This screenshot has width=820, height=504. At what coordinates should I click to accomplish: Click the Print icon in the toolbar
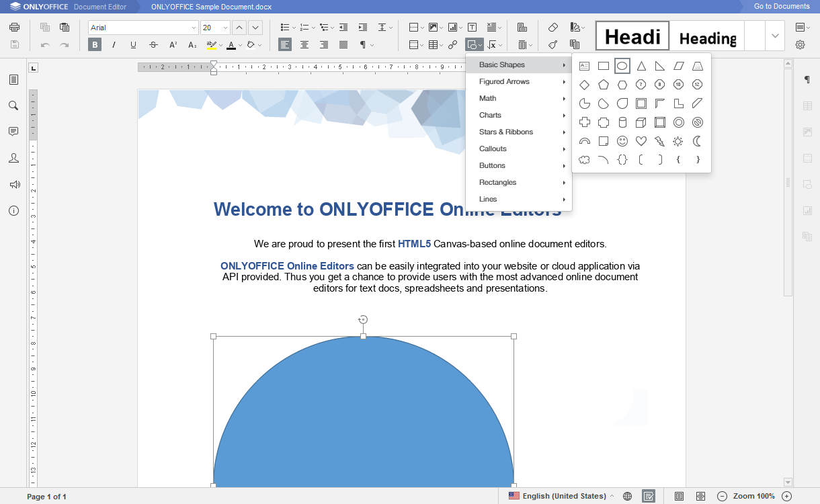point(15,28)
